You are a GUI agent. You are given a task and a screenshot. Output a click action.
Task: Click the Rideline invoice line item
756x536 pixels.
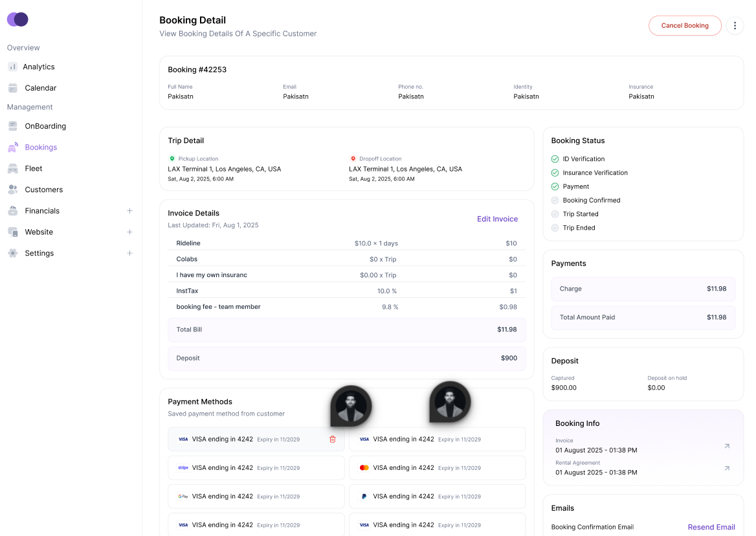pos(347,243)
